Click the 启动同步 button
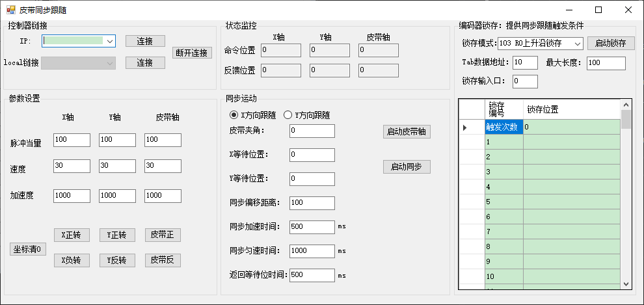Viewport: 644px width, 305px height. (407, 166)
